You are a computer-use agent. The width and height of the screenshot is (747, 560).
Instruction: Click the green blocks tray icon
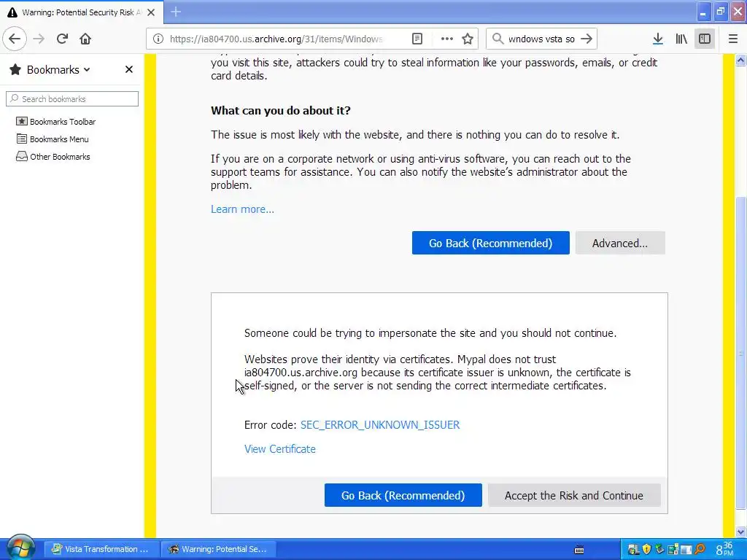(x=673, y=549)
